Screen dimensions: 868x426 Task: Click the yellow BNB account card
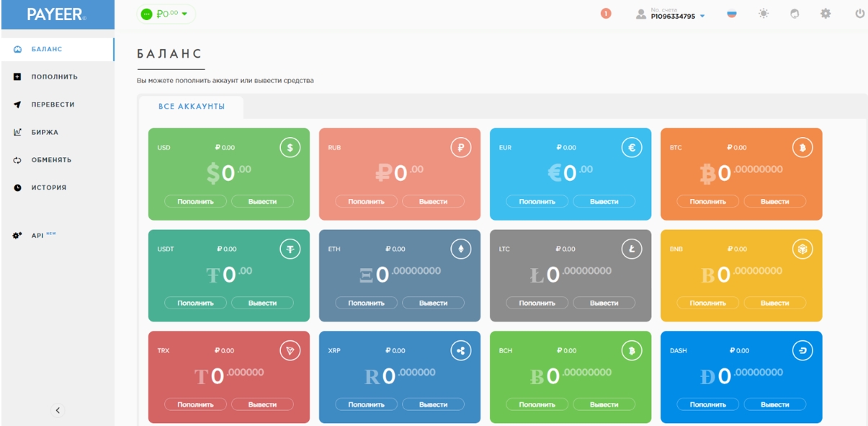[x=741, y=275]
